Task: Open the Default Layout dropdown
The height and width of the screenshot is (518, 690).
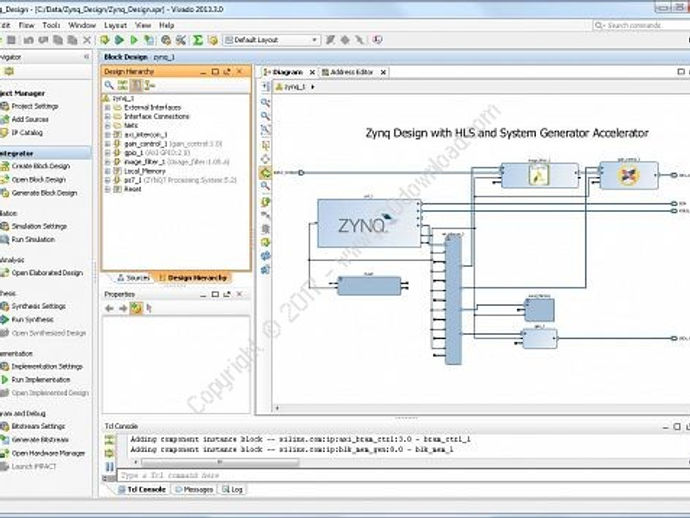Action: click(272, 40)
